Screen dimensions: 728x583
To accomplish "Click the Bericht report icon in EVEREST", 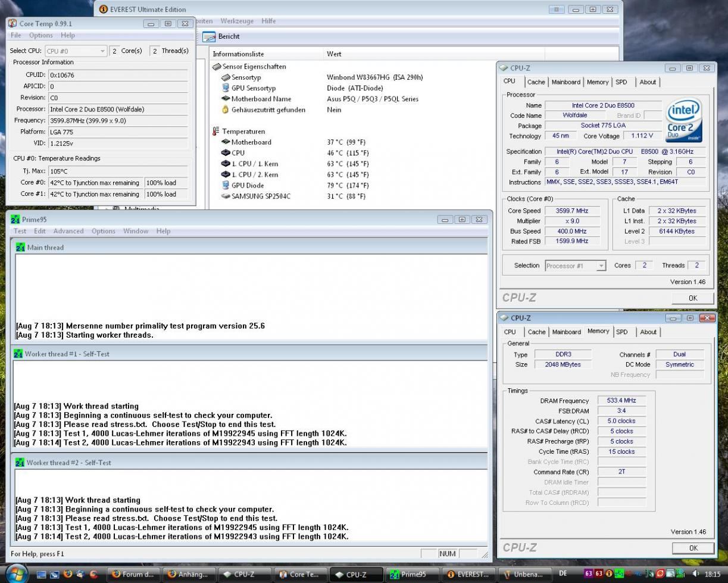I will click(x=209, y=37).
